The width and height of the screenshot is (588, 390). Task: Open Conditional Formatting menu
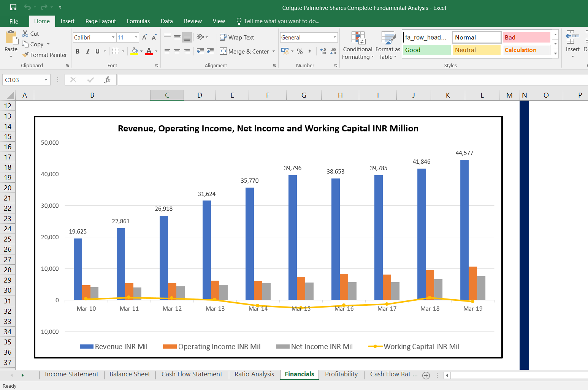coord(358,46)
